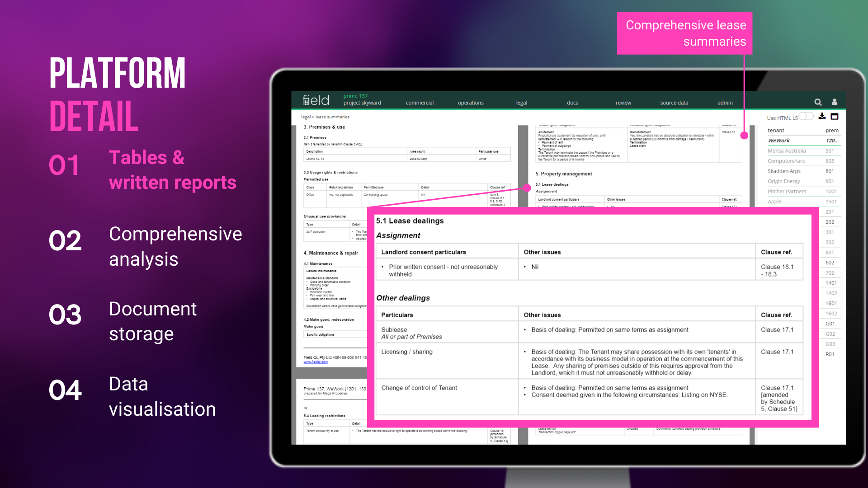The image size is (868, 488).
Task: Select premises 602 row
Action: 830,263
